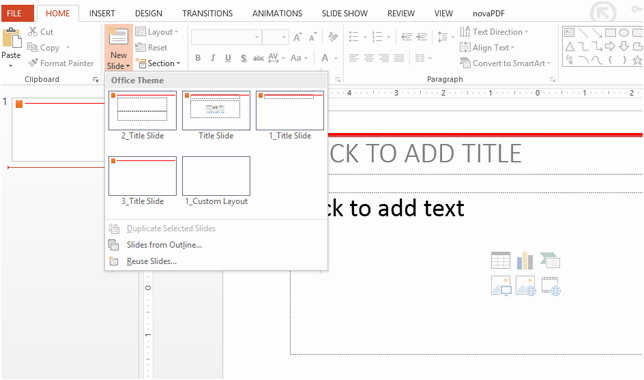Select the oval shape in gallery
Screen dimensions: 644x380
624,32
